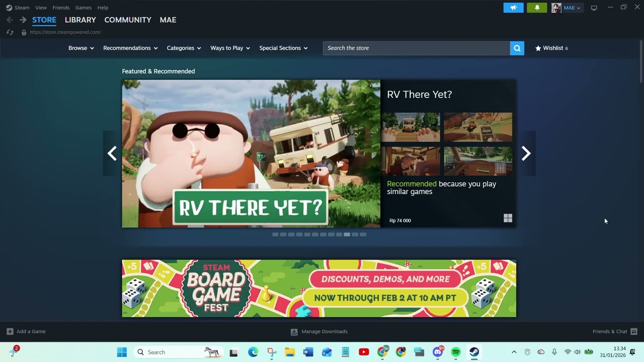The image size is (644, 362).
Task: Launch Microsoft Edge from the taskbar
Action: click(253, 352)
